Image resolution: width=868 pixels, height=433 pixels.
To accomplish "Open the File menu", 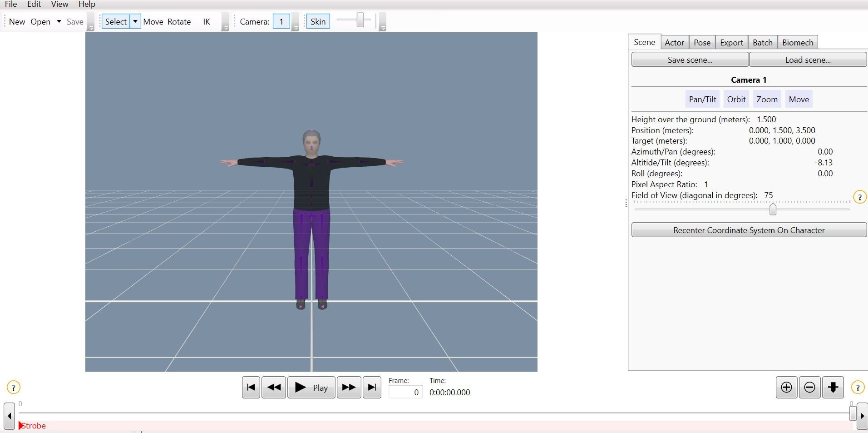I will coord(11,4).
